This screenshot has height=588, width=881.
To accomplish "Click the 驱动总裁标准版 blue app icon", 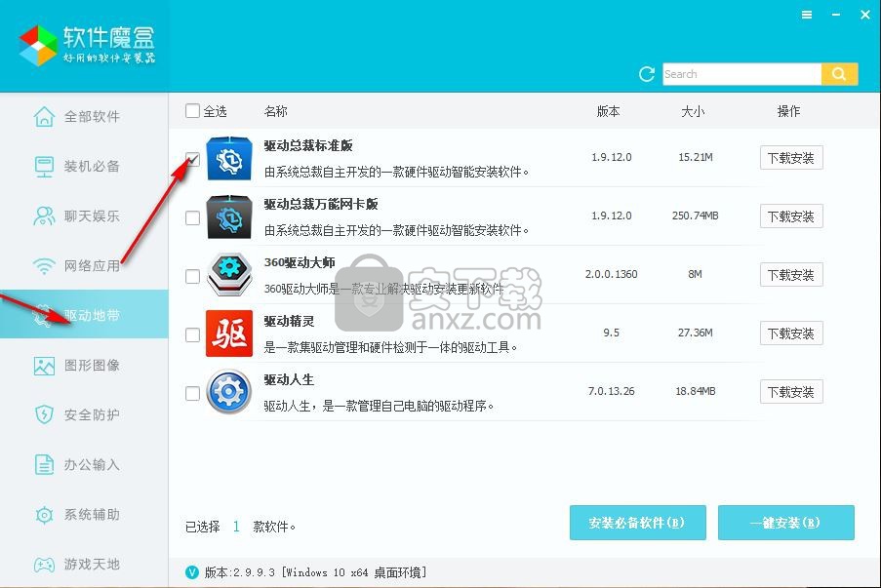I will coord(228,159).
